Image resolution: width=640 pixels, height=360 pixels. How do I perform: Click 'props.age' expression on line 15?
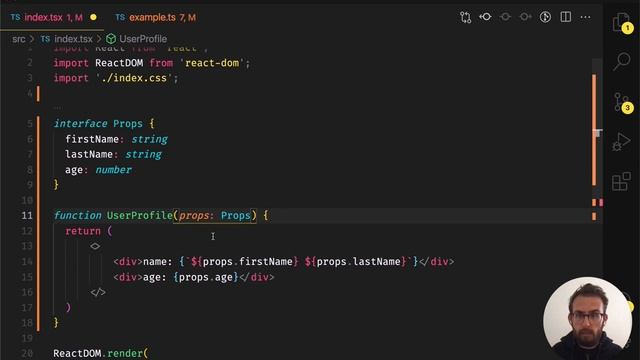pyautogui.click(x=206, y=277)
